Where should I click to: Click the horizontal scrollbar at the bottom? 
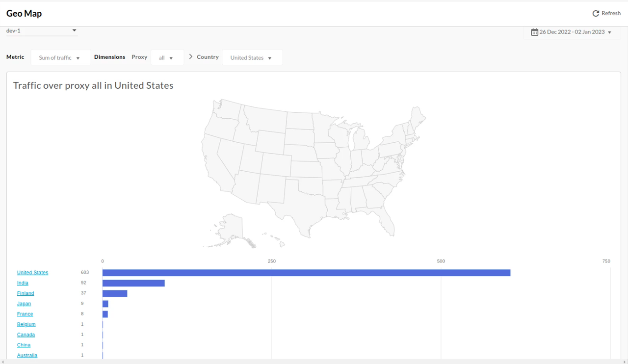coord(314,362)
